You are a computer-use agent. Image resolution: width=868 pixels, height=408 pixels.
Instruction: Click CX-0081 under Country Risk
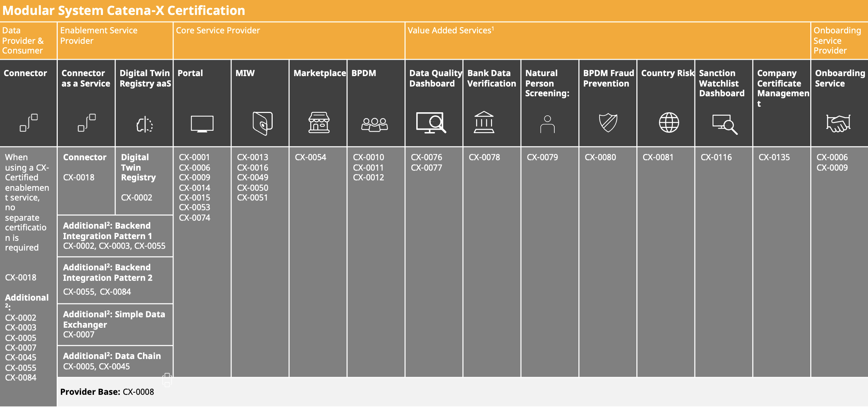[x=658, y=157]
